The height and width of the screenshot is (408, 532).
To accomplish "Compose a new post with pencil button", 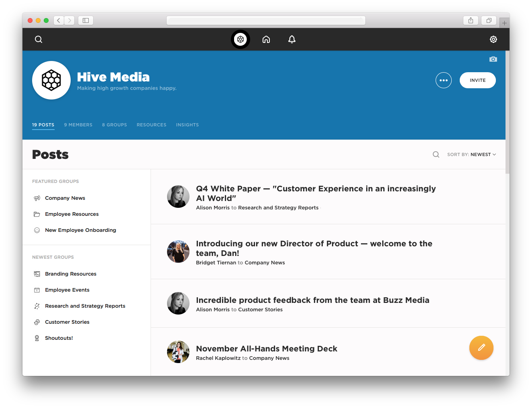I will click(x=481, y=348).
